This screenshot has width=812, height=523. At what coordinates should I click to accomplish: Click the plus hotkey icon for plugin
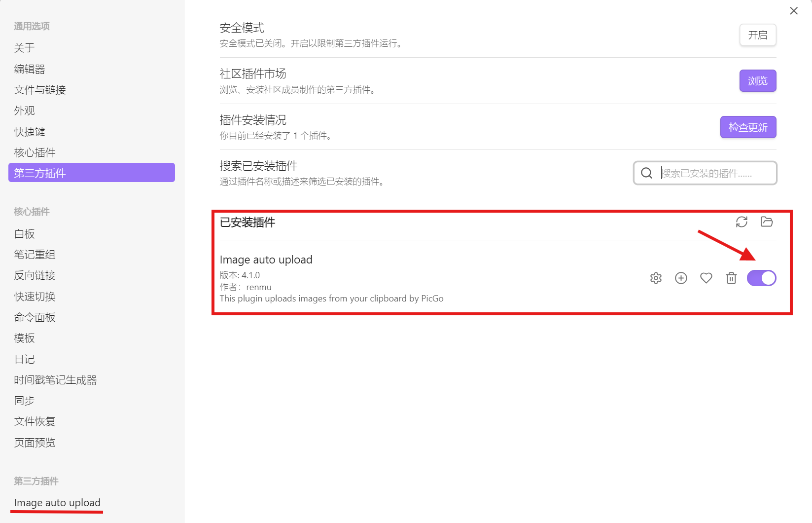[681, 278]
